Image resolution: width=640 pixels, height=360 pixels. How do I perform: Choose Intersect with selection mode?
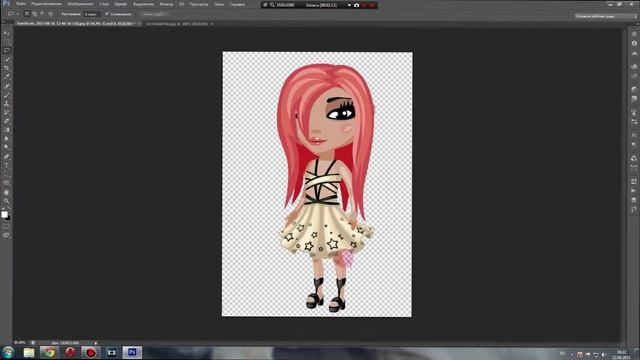[51, 14]
